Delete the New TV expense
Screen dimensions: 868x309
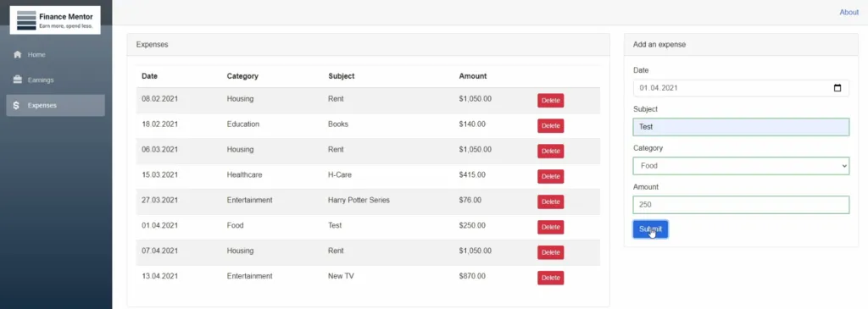[x=550, y=278]
